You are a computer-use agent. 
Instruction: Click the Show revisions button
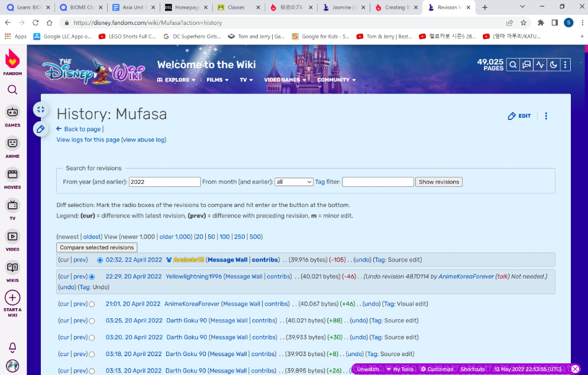(x=438, y=182)
